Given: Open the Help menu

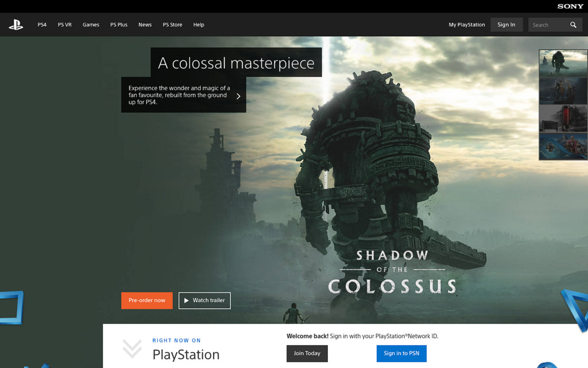Looking at the screenshot, I should pos(199,25).
